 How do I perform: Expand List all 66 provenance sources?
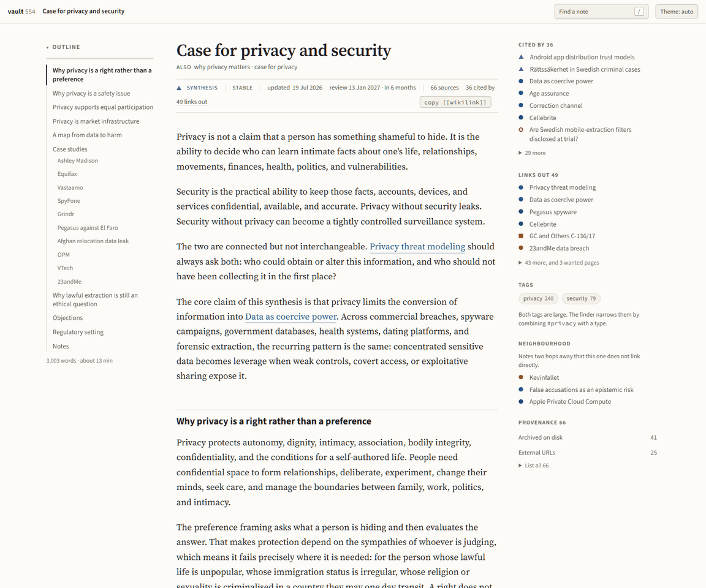534,466
